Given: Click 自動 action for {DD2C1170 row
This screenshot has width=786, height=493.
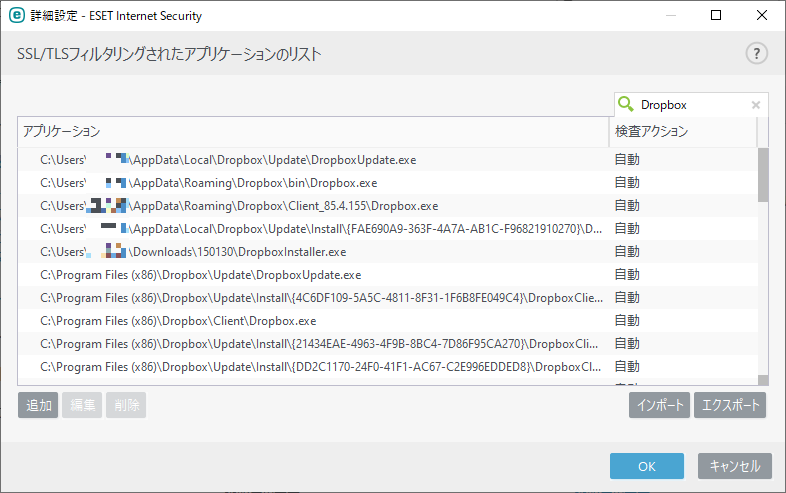Looking at the screenshot, I should (627, 367).
